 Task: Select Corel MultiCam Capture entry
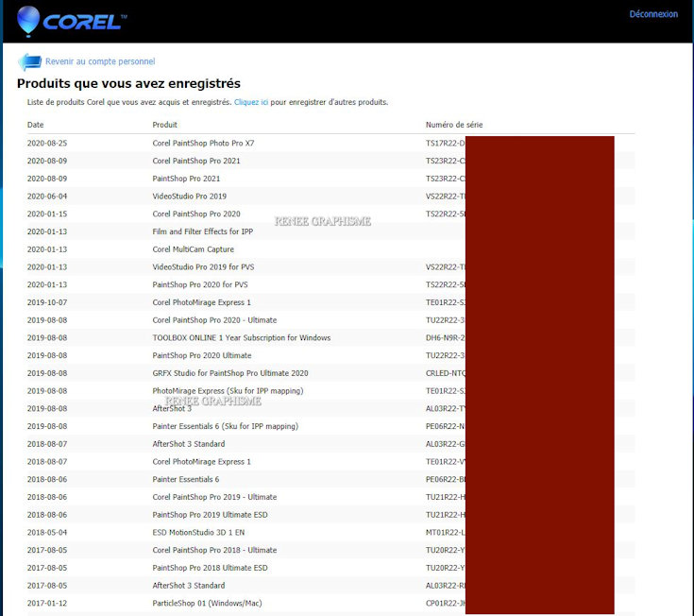point(193,249)
